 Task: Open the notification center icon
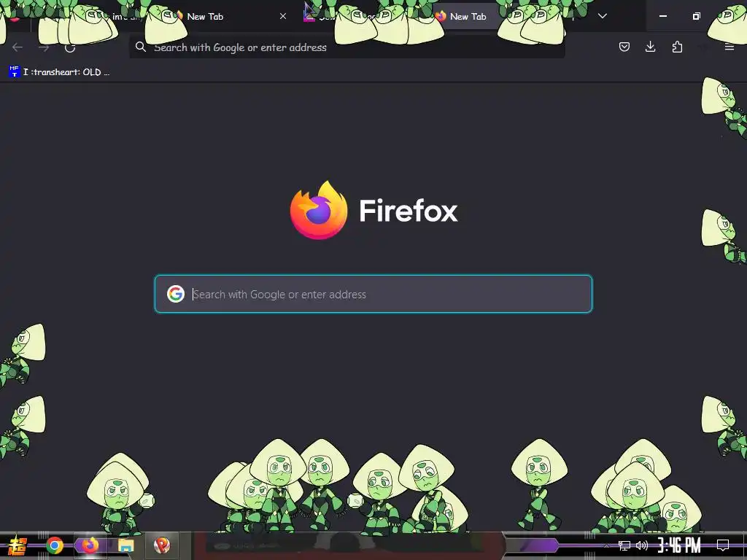[723, 545]
